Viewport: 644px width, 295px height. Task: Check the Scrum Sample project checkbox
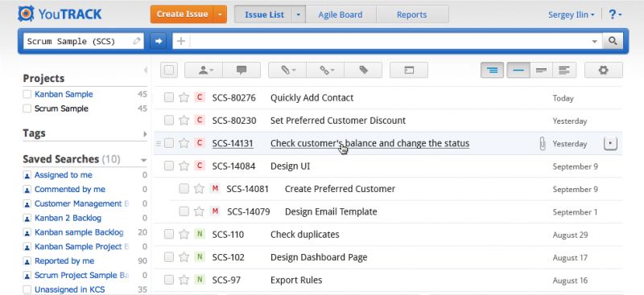[27, 109]
